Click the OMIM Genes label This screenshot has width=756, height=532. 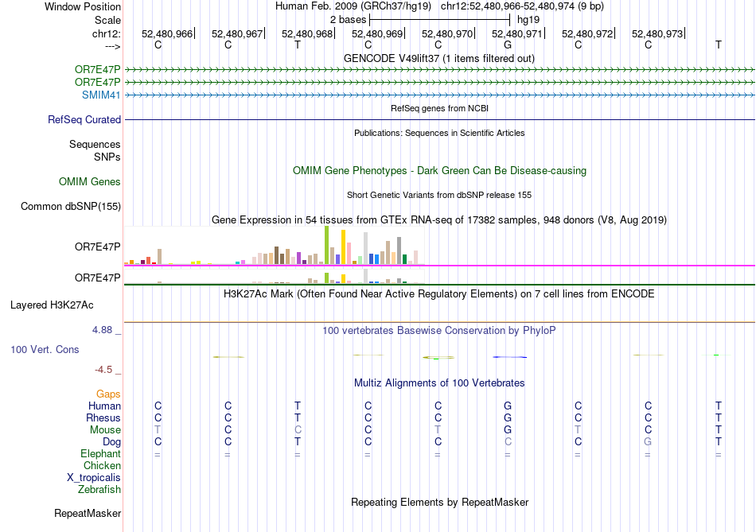90,181
